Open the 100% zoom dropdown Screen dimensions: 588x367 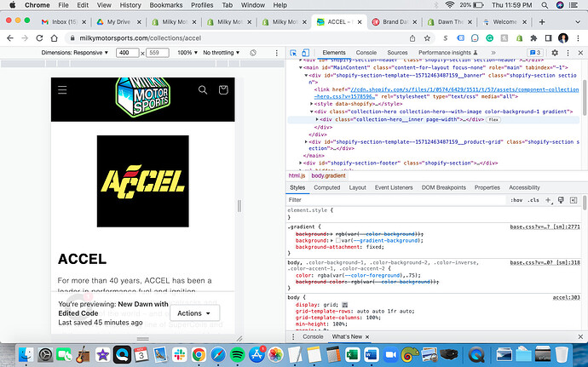pyautogui.click(x=187, y=53)
